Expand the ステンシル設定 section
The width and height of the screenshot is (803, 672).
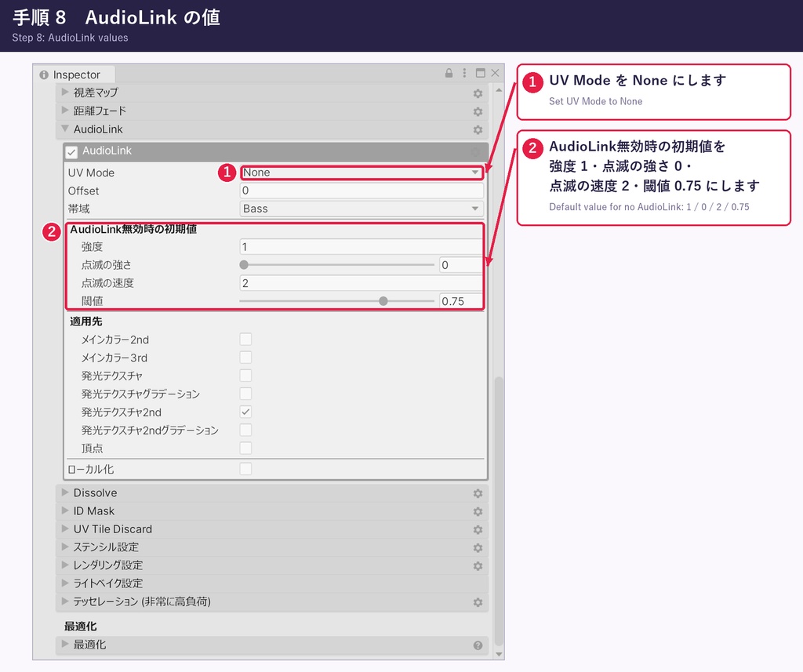coord(65,547)
